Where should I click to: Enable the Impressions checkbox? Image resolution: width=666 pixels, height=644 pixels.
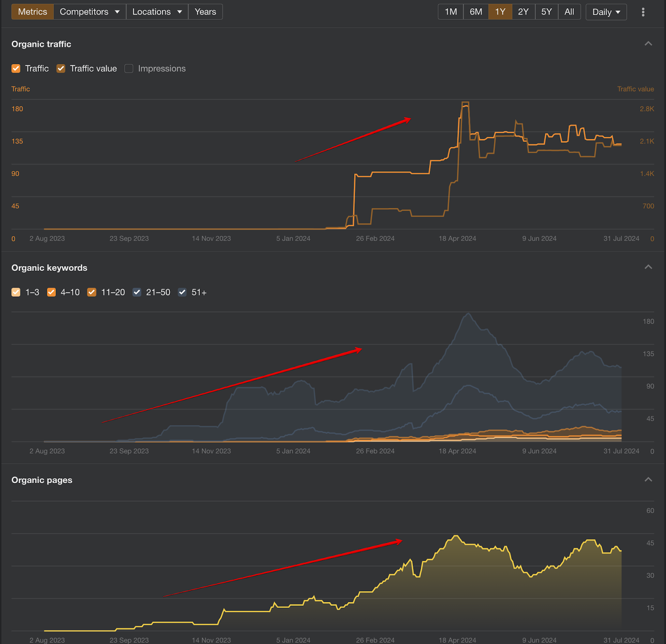pyautogui.click(x=129, y=69)
